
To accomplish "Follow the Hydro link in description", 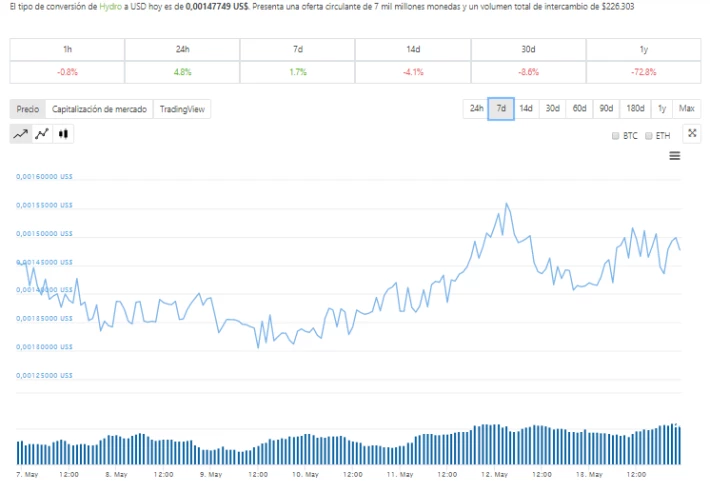I will 110,7.
